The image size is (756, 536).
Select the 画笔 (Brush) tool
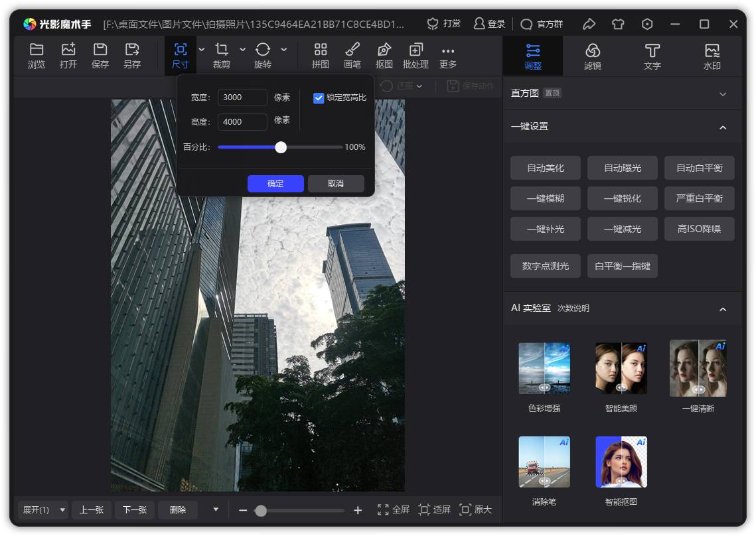coord(352,55)
